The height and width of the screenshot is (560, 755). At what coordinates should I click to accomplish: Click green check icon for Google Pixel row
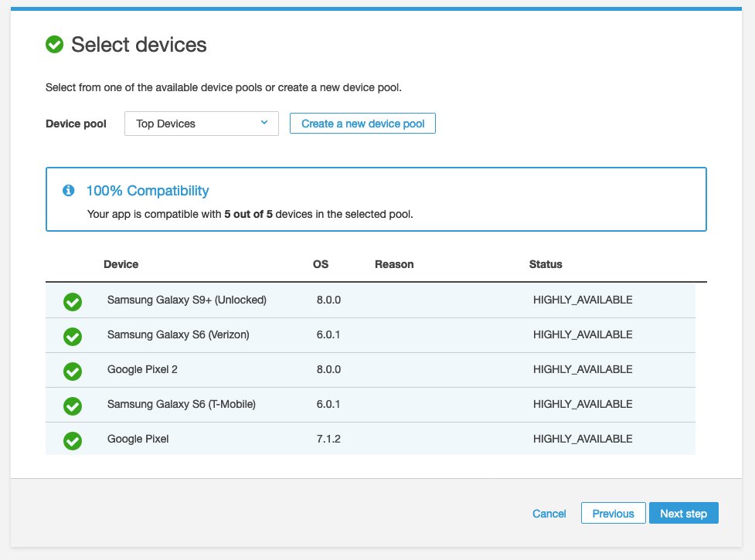coord(73,441)
